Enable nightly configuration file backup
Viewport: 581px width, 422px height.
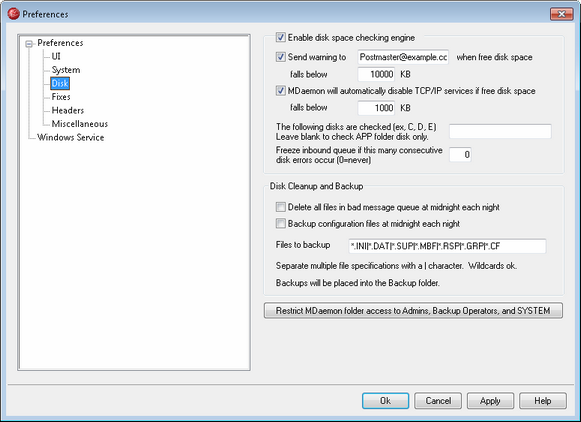pos(280,223)
